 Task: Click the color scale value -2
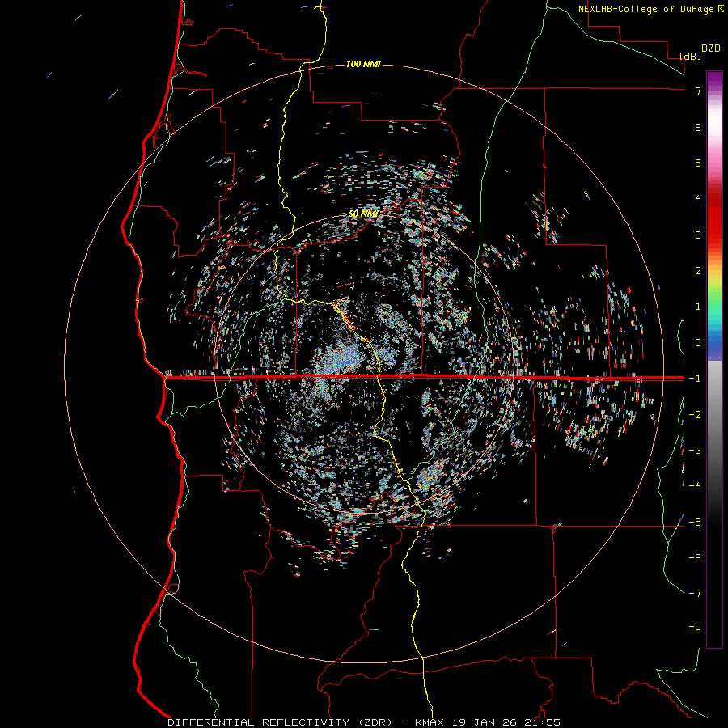point(695,415)
